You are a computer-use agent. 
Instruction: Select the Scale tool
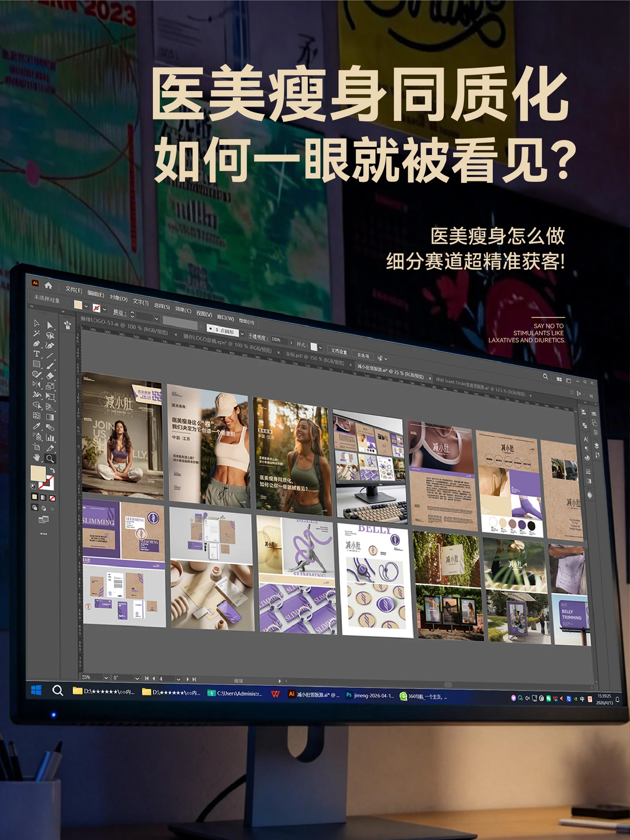tap(50, 386)
